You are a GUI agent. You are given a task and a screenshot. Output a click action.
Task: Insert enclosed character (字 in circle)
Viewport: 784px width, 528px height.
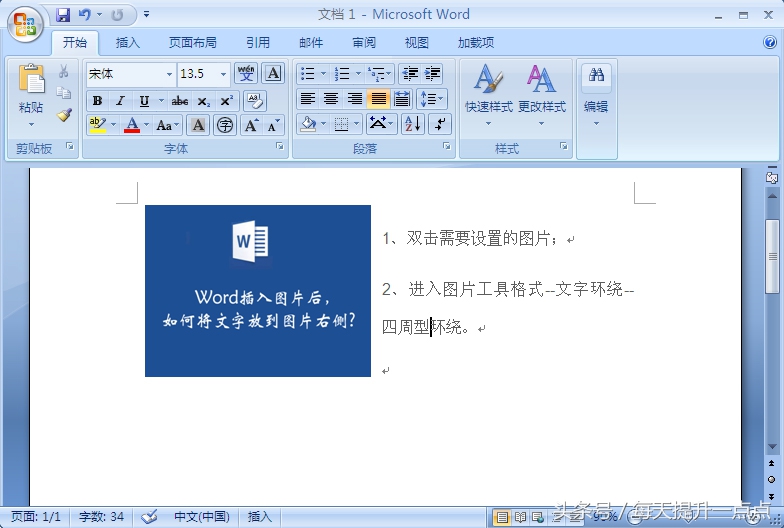click(x=225, y=125)
